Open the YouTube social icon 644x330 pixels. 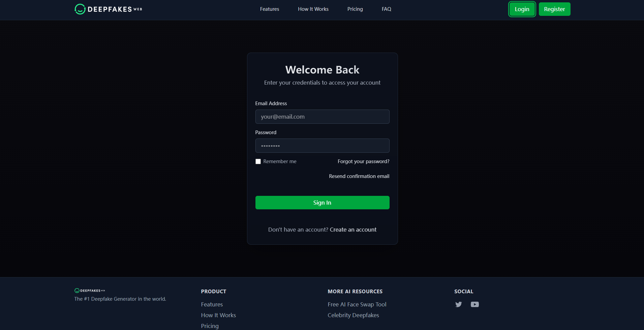click(474, 304)
